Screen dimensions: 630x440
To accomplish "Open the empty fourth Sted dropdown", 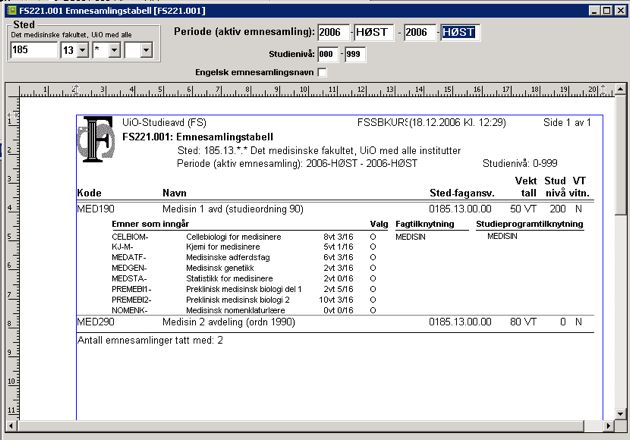I will (146, 51).
